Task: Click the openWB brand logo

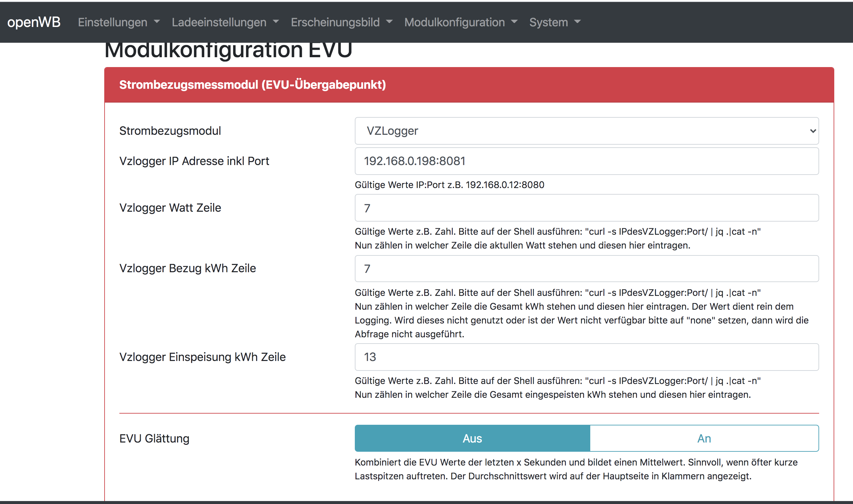Action: pos(34,22)
